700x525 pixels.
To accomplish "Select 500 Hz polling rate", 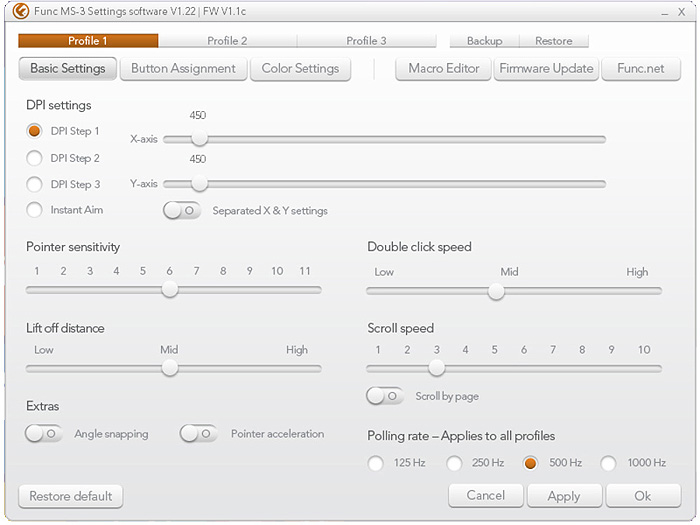I will pos(530,463).
